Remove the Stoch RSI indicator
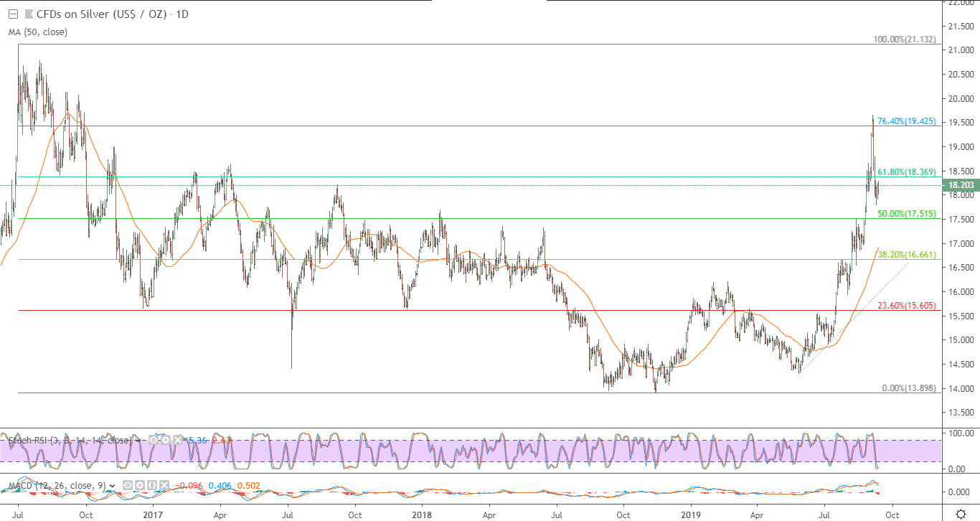This screenshot has width=980, height=521. click(x=177, y=440)
